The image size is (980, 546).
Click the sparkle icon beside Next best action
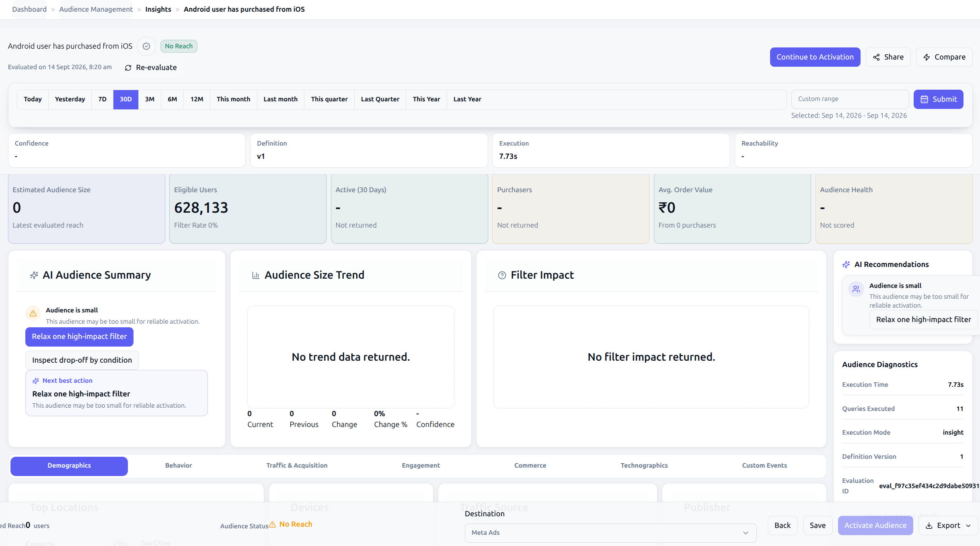[x=36, y=381]
